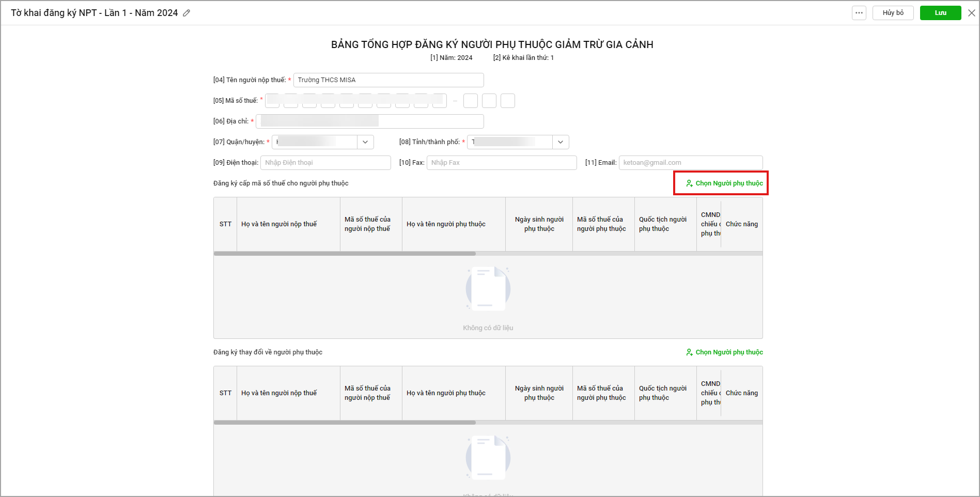Click the Email input field

[x=690, y=163]
